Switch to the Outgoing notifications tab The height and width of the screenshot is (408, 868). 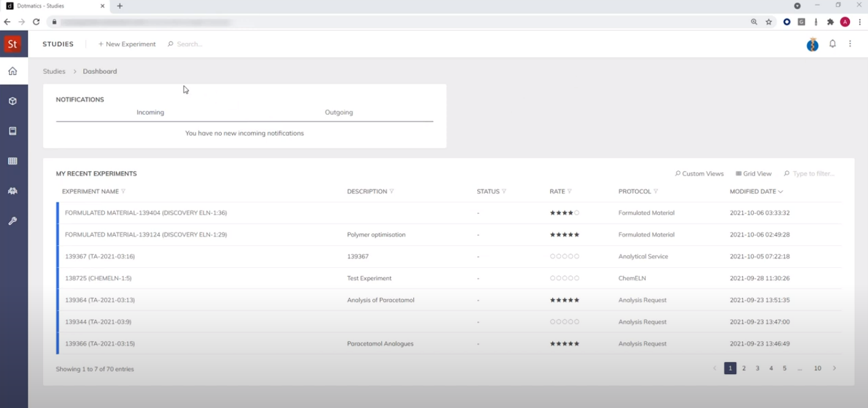[x=338, y=112]
